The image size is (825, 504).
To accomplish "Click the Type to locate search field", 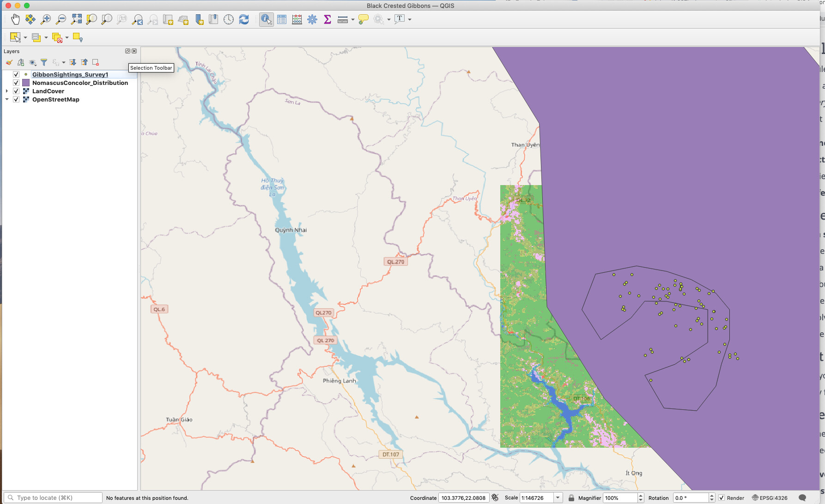I will click(53, 498).
